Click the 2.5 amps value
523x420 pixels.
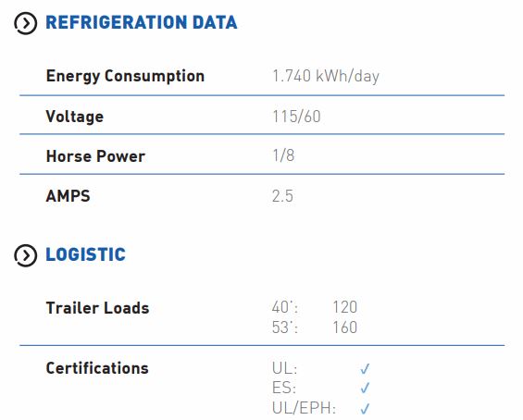click(283, 196)
